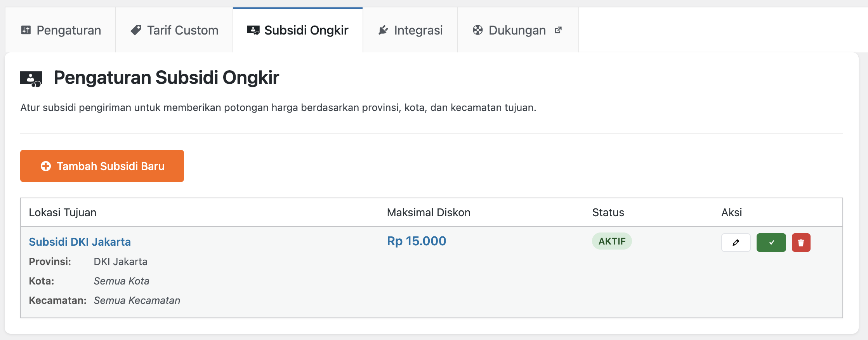868x340 pixels.
Task: Click the AKTIF status badge
Action: (612, 241)
